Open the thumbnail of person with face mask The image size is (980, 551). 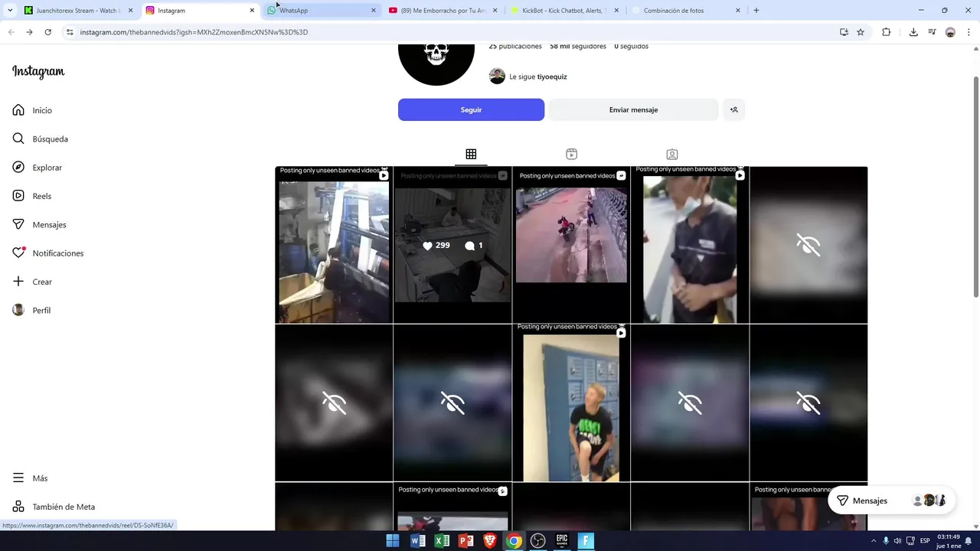[690, 245]
